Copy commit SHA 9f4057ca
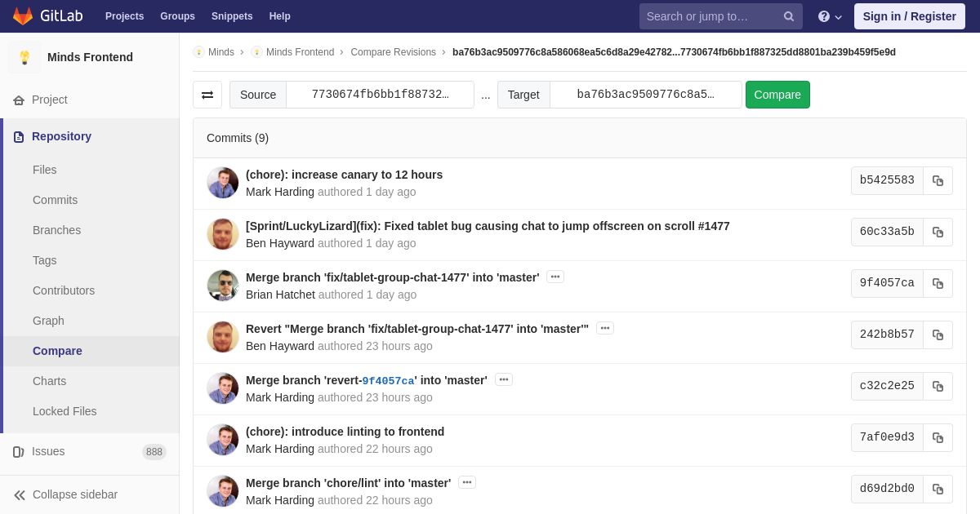The image size is (980, 514). [x=938, y=284]
